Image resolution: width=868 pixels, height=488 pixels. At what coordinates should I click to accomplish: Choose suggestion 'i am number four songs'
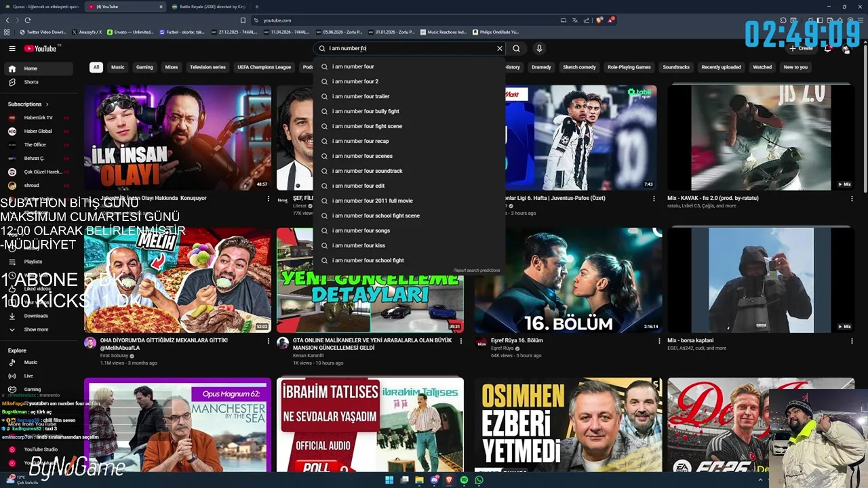(x=410, y=230)
